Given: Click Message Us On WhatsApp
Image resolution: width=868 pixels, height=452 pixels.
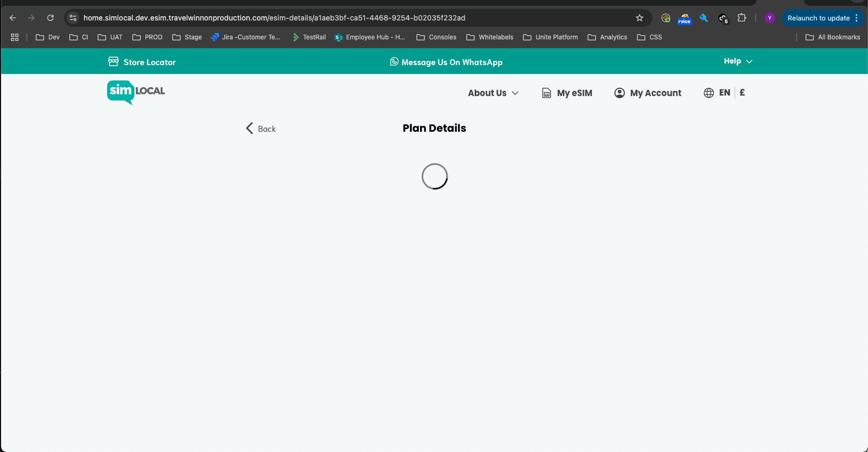Looking at the screenshot, I should 446,62.
